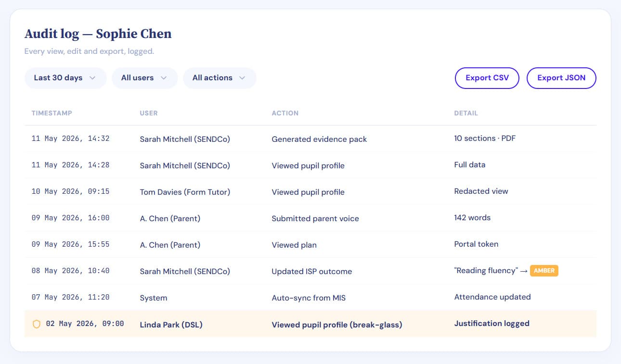The image size is (621, 364).
Task: Expand the All actions filter
Action: point(220,78)
